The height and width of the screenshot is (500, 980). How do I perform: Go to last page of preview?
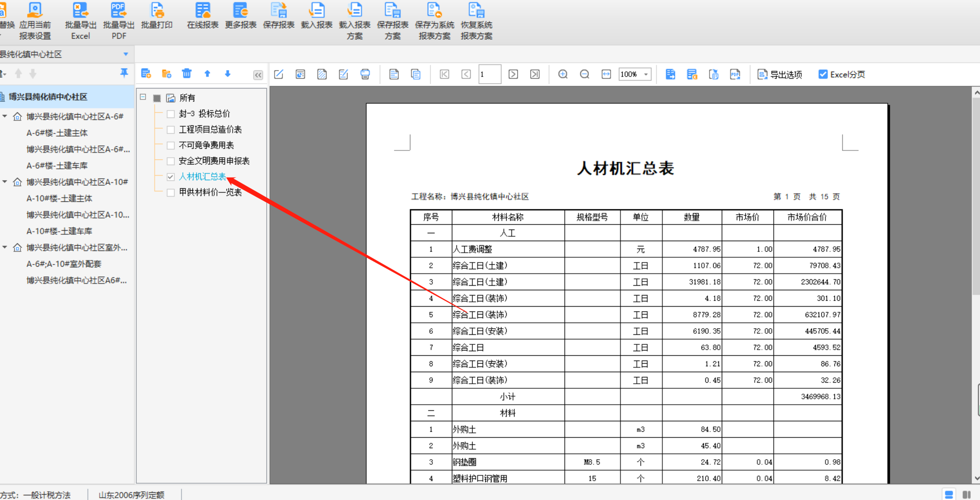point(535,74)
